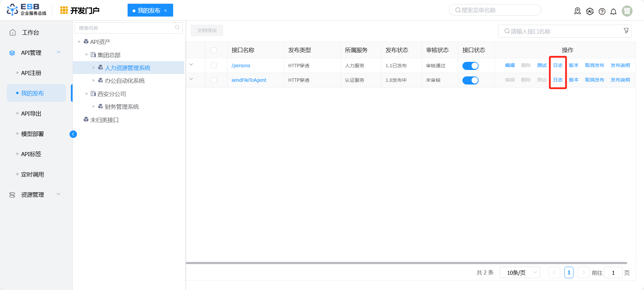This screenshot has height=290, width=644.
Task: Open the 10条/页 page size dropdown
Action: tap(519, 273)
